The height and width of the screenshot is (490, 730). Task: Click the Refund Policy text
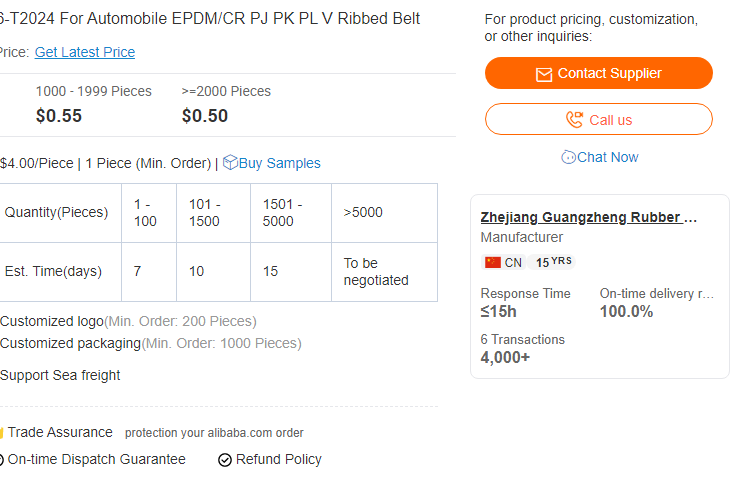(x=279, y=460)
